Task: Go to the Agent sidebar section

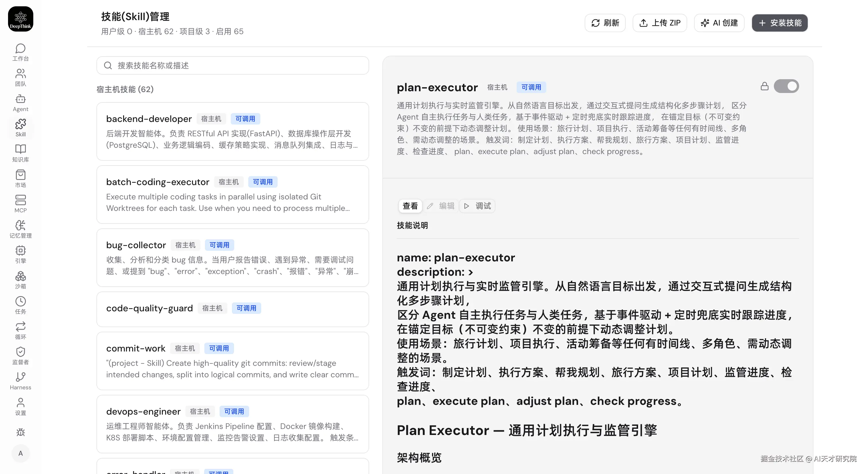Action: click(x=21, y=103)
